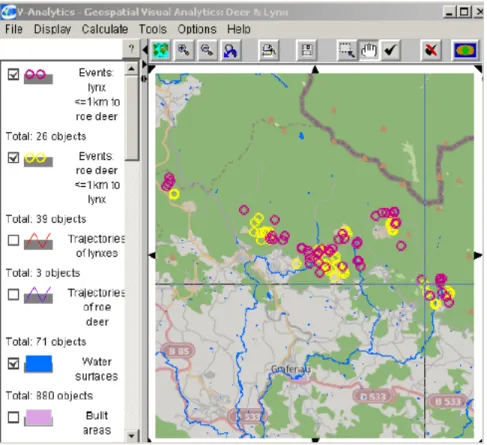
Task: Print the map using printer icon
Action: tap(268, 50)
